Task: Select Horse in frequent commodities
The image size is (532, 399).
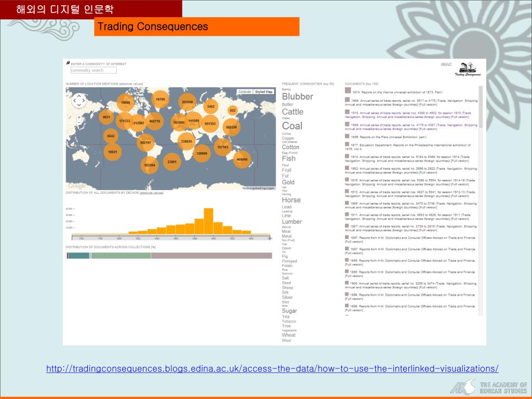Action: pyautogui.click(x=291, y=200)
